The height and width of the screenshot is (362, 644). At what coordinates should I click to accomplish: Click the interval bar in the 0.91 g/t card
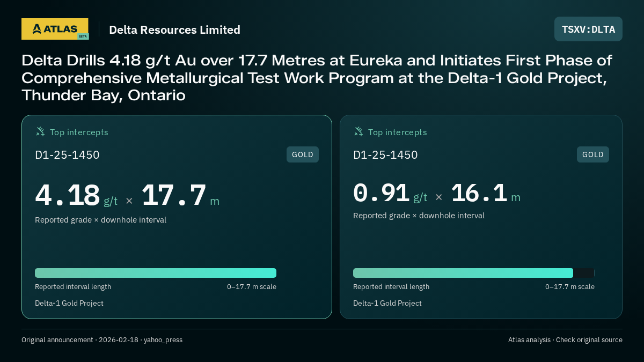coord(474,273)
